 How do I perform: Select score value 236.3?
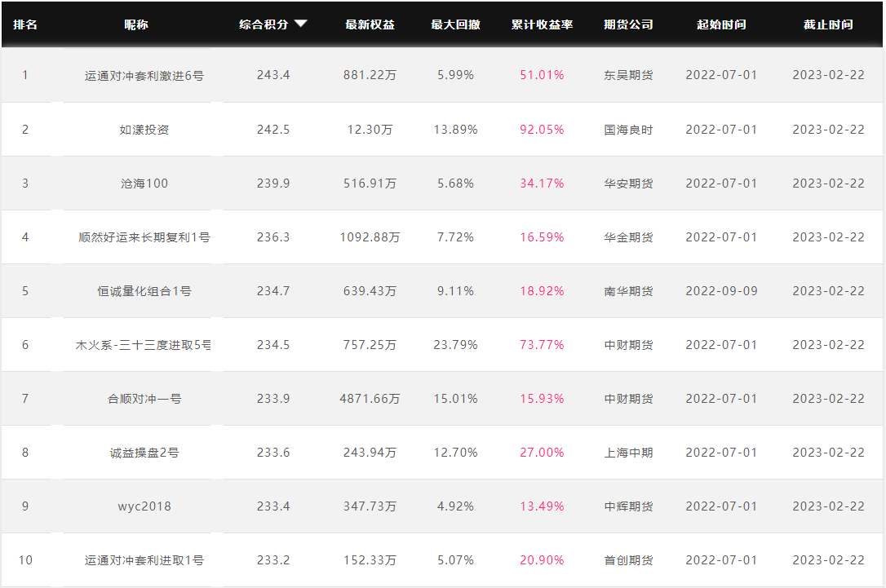tap(273, 237)
